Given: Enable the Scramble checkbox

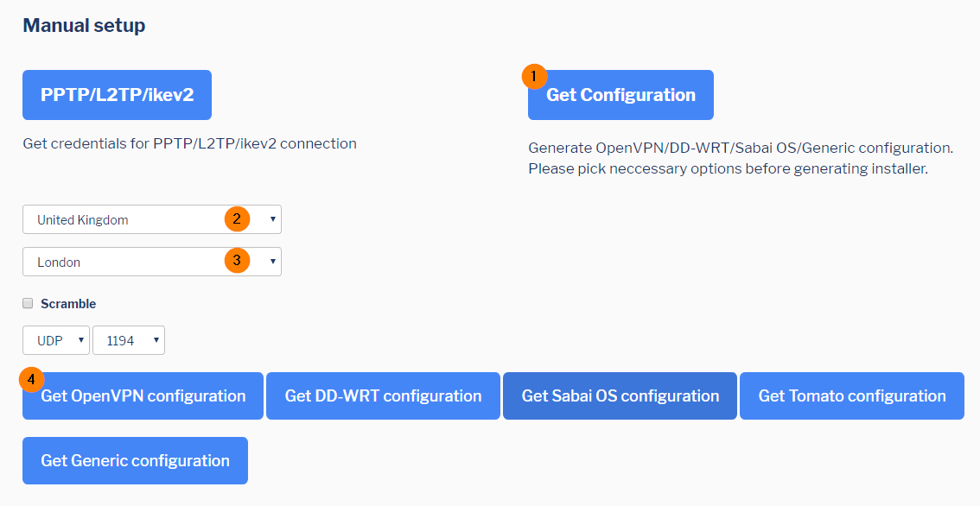Looking at the screenshot, I should click(28, 303).
